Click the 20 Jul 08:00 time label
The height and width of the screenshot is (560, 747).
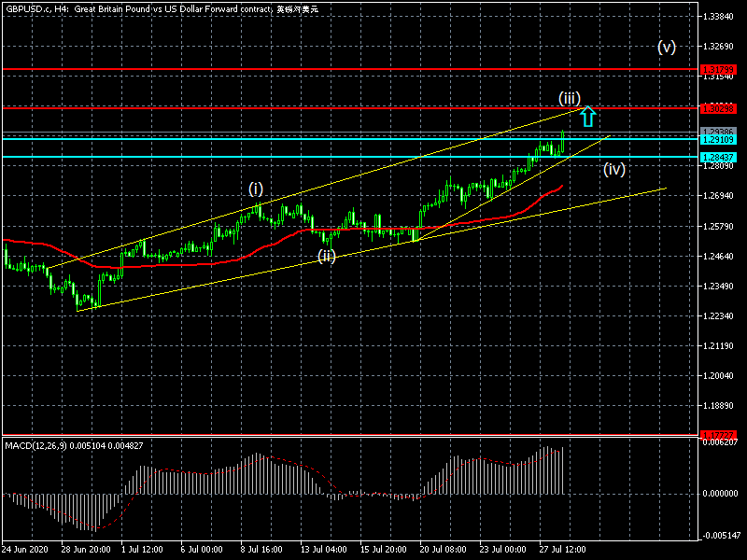tap(443, 549)
